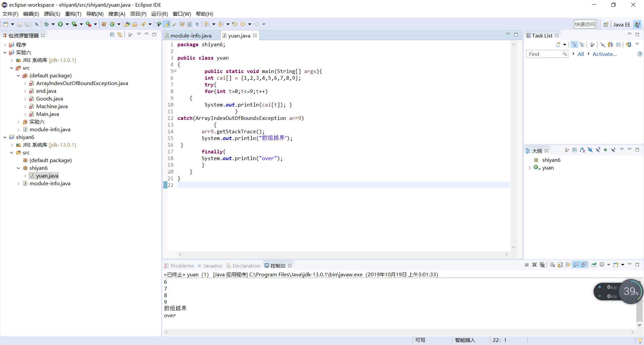Viewport: 644px width, 345px height.
Task: Switch to the Declaration tab
Action: click(244, 266)
